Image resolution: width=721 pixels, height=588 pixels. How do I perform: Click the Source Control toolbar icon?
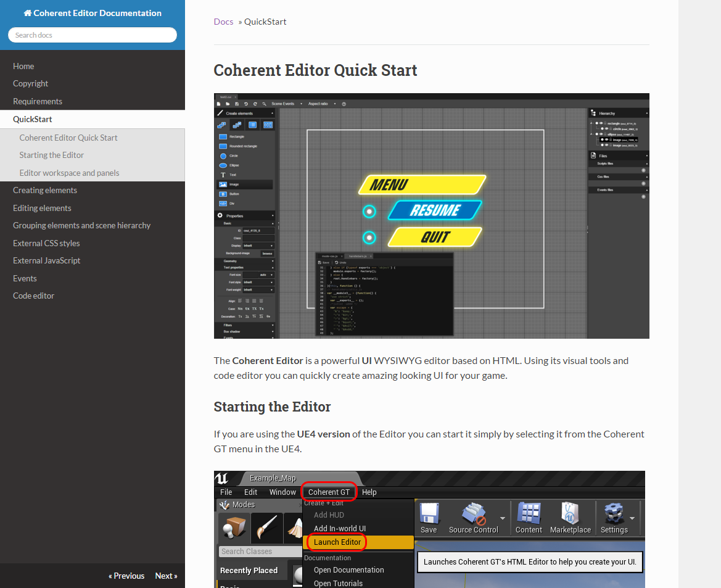click(x=474, y=513)
